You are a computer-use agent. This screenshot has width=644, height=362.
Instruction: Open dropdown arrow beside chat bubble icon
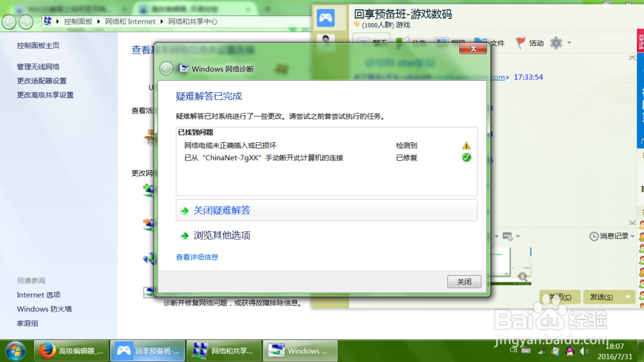point(518,236)
